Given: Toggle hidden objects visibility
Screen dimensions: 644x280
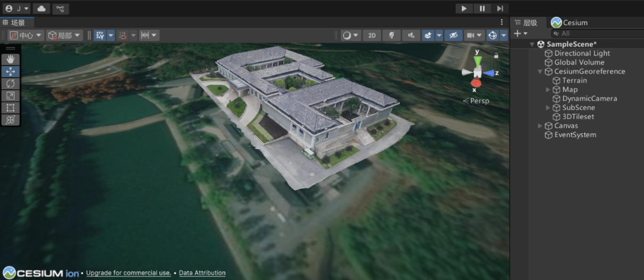Looking at the screenshot, I should 453,36.
